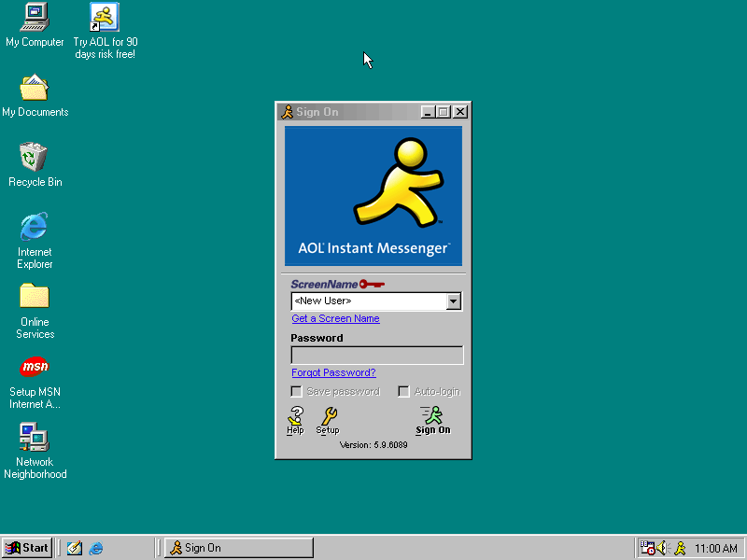The image size is (747, 560).
Task: Open the Task Scheduler tray icon
Action: pyautogui.click(x=647, y=548)
